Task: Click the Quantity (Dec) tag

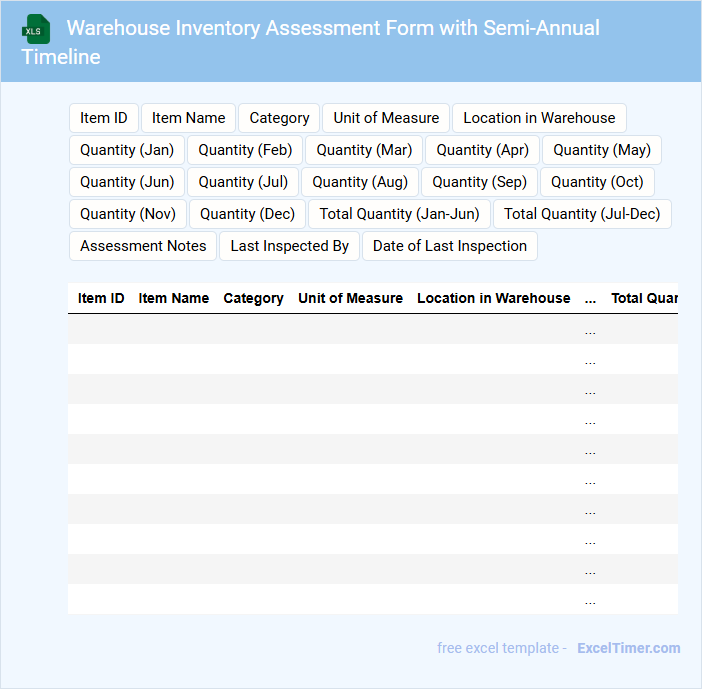Action: [x=247, y=214]
